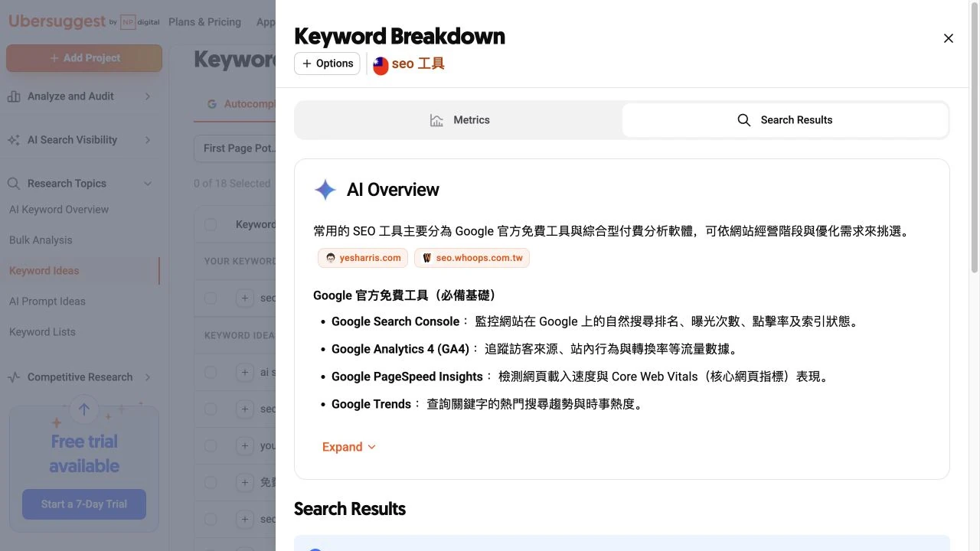Open the seo.whoops.com.tw source chip

click(472, 258)
